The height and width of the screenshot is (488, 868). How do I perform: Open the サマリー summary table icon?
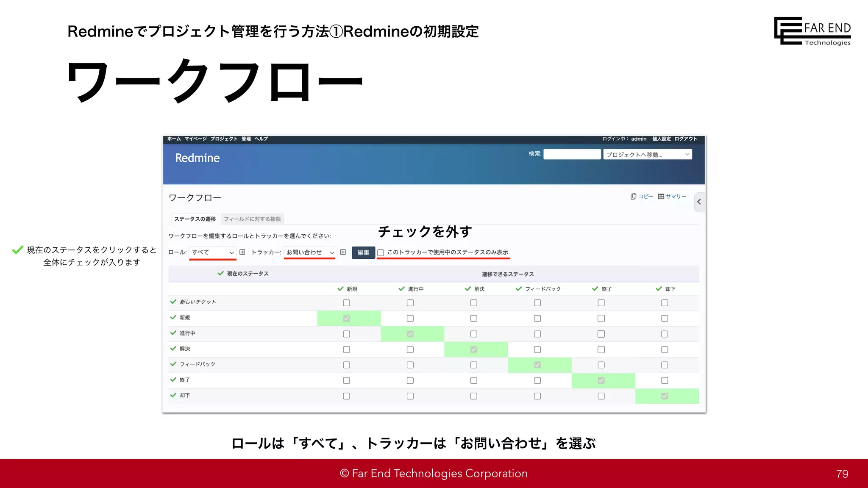[x=661, y=197]
